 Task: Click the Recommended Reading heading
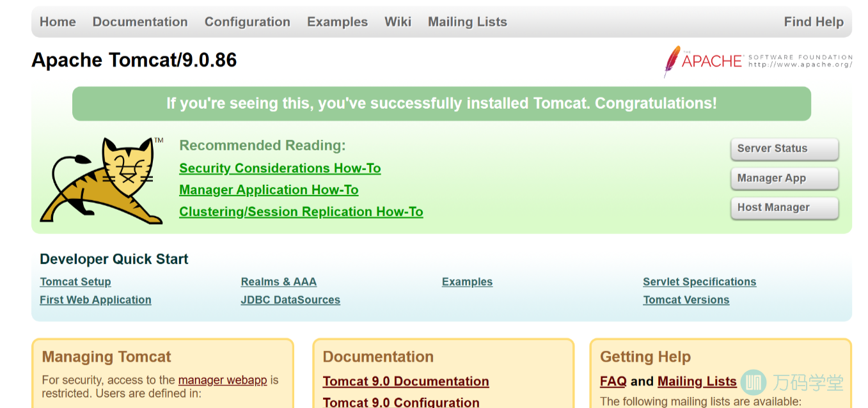click(262, 146)
